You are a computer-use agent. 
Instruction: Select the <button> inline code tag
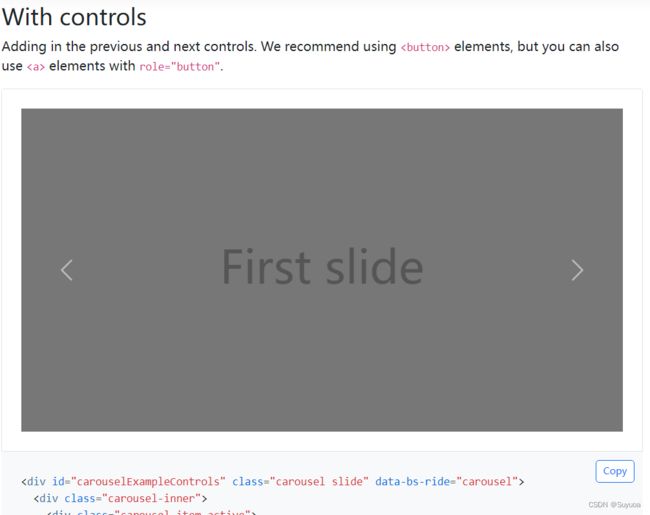click(425, 47)
